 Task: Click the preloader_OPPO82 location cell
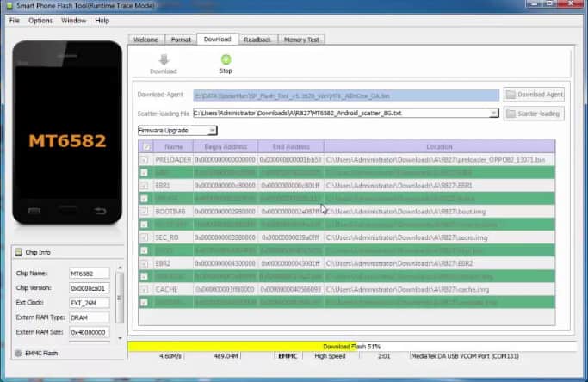(440, 160)
